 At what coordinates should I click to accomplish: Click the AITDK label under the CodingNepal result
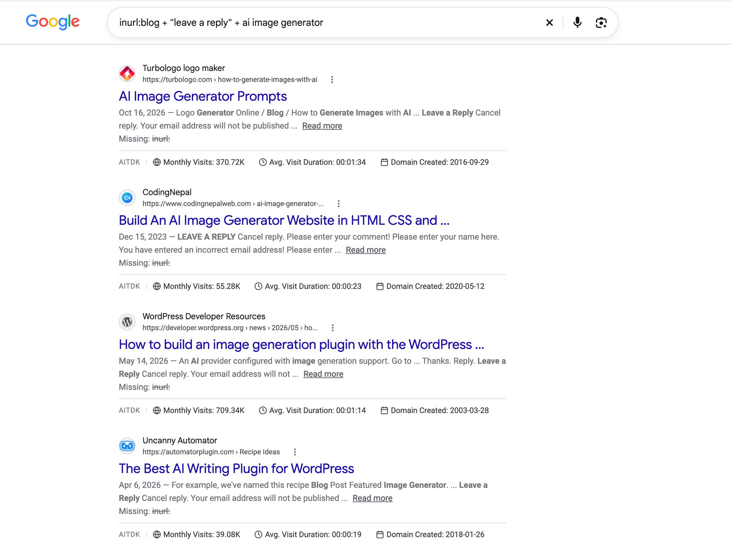[129, 286]
